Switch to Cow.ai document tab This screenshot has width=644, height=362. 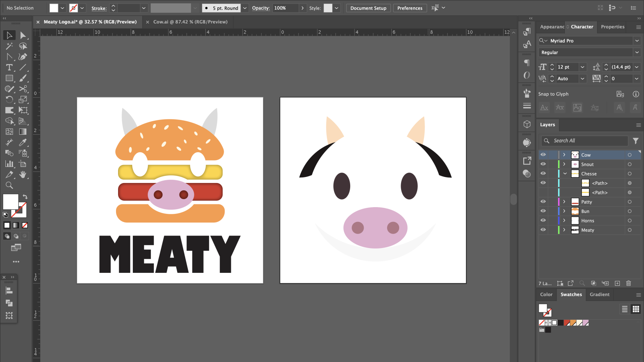click(x=190, y=22)
